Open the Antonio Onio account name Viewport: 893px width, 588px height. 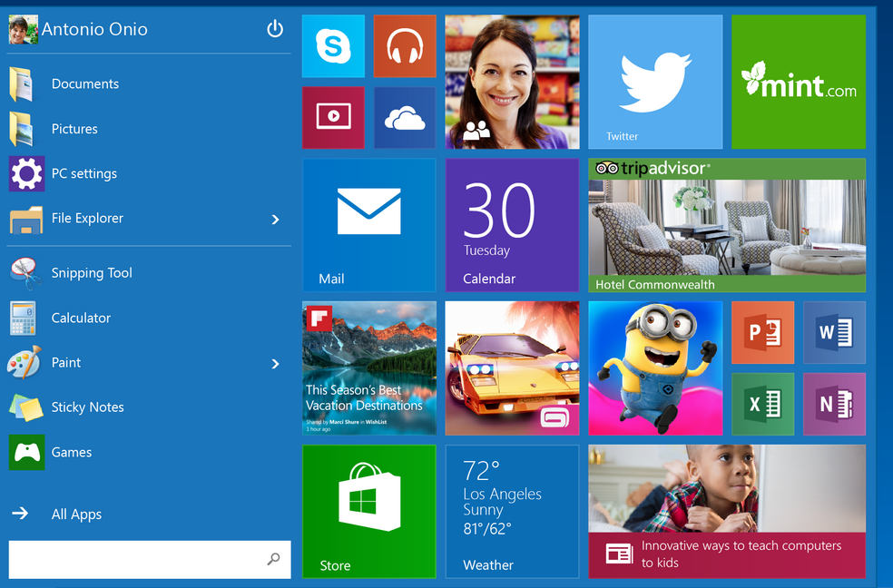[94, 29]
